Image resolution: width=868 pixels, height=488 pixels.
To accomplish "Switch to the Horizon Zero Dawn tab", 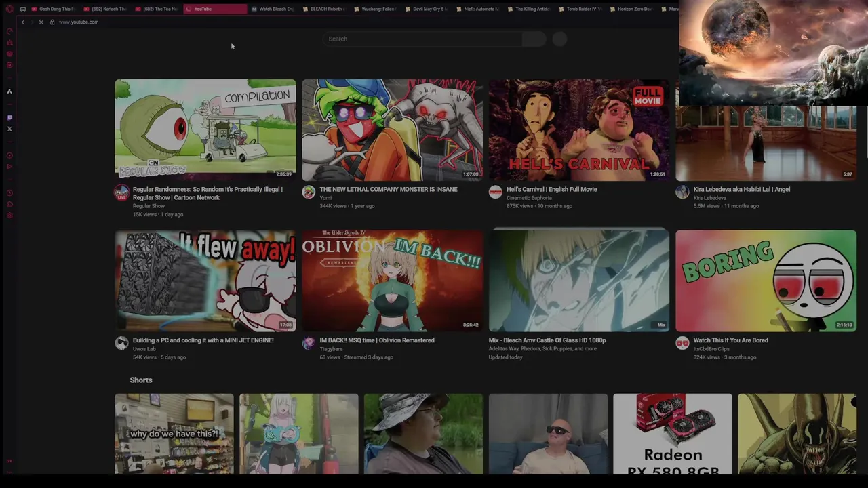I will [x=631, y=9].
